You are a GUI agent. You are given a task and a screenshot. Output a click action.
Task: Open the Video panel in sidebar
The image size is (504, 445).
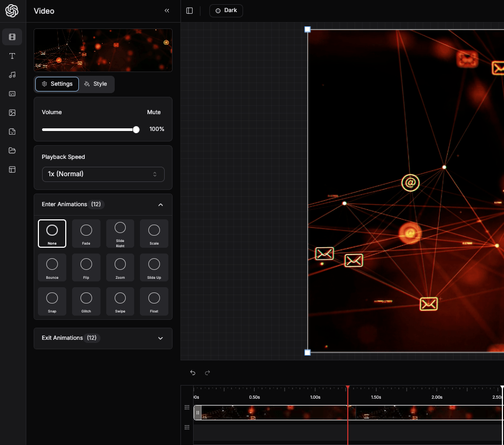[x=12, y=37]
